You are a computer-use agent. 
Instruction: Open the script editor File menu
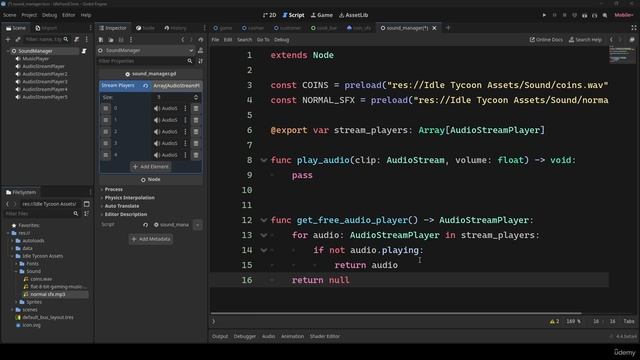pyautogui.click(x=216, y=40)
